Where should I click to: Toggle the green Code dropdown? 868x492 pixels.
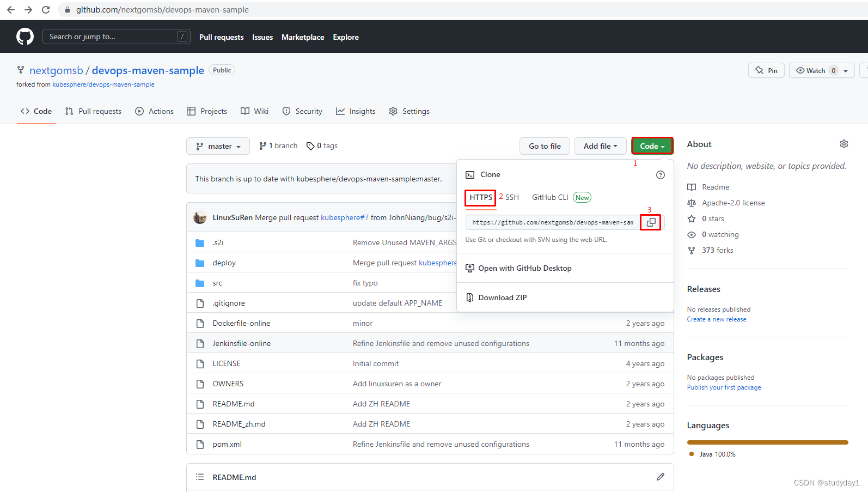652,146
